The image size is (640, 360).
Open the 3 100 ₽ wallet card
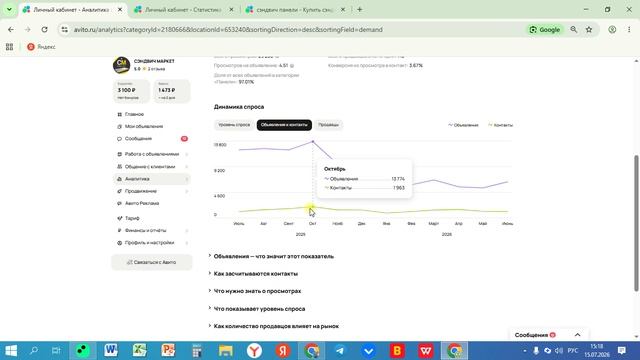tap(131, 91)
